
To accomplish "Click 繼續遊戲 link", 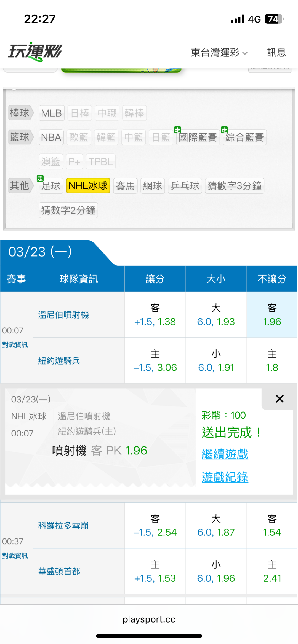I will coord(225,454).
